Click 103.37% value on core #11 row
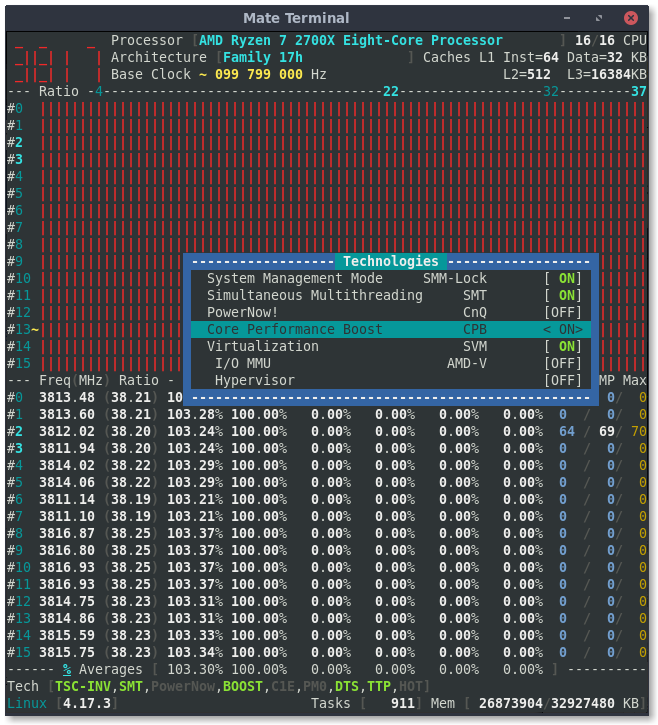 (x=195, y=584)
